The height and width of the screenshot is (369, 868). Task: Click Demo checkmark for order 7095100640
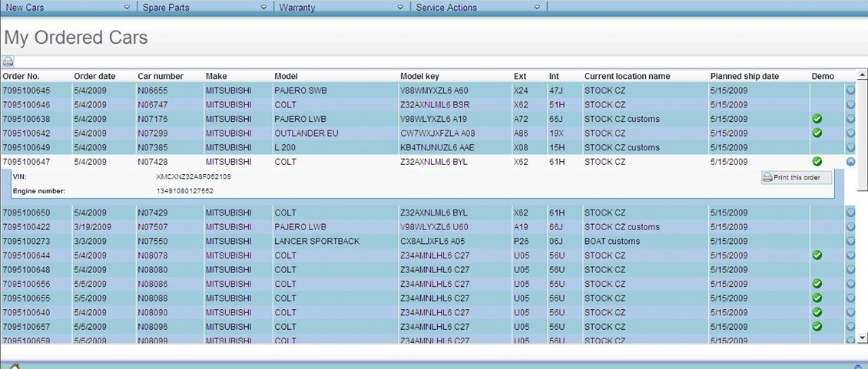point(817,312)
